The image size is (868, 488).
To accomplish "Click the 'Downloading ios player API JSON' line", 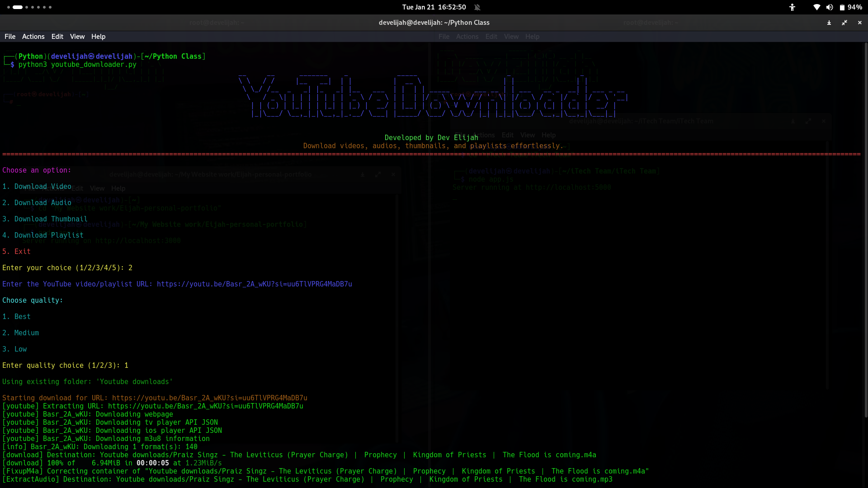I will click(112, 431).
